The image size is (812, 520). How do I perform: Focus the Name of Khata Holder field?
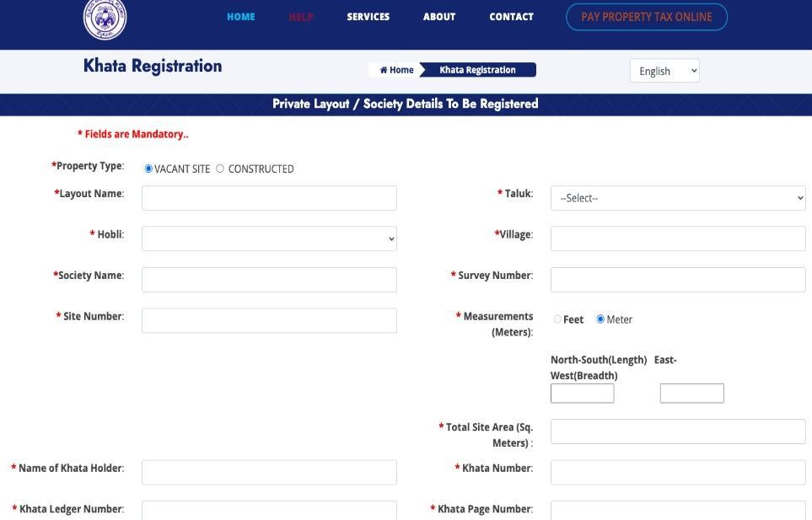pos(269,472)
